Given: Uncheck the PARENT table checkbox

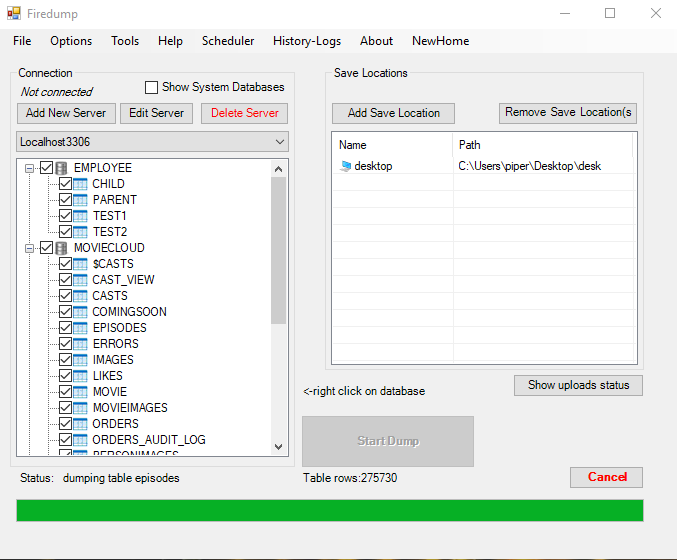Looking at the screenshot, I should pos(65,200).
